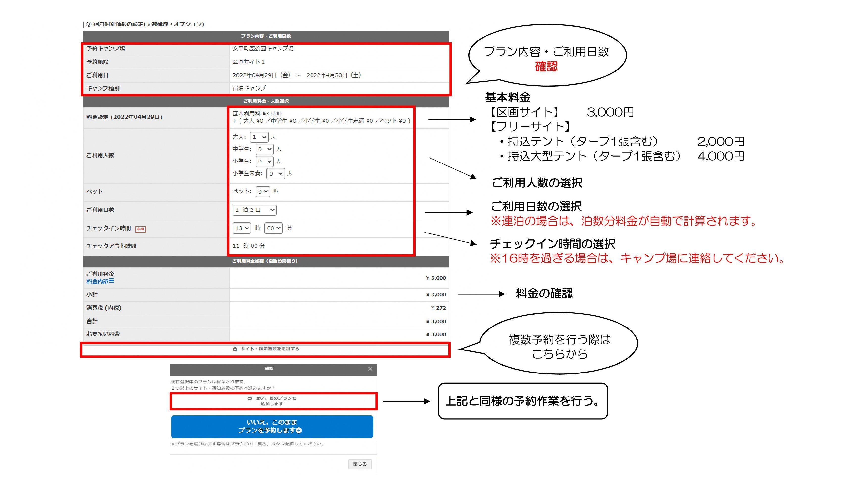
Task: Click the プラン内容・ご利用日数 section header
Action: (266, 36)
